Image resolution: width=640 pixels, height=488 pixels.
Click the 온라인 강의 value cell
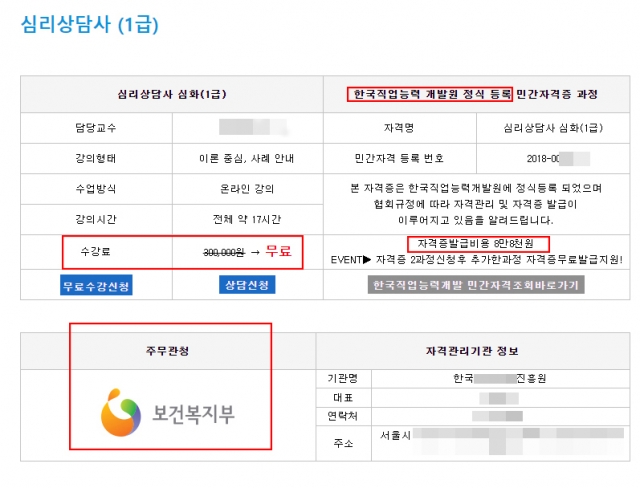[x=248, y=189]
